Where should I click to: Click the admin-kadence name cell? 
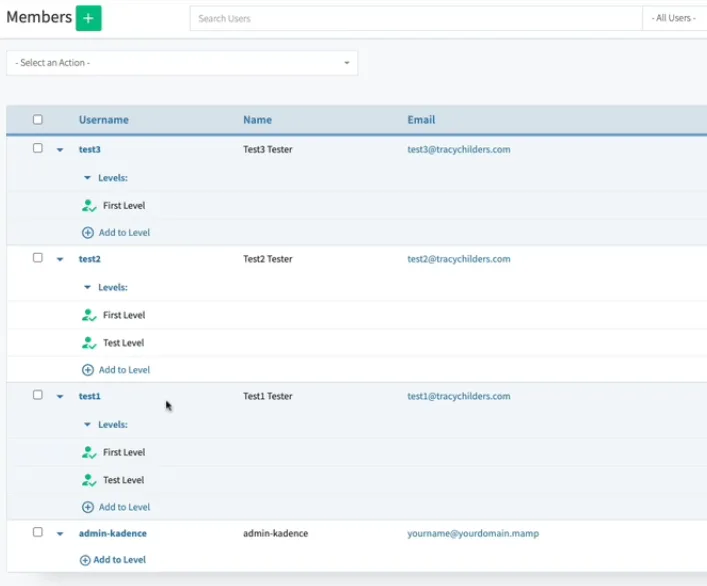[x=275, y=533]
